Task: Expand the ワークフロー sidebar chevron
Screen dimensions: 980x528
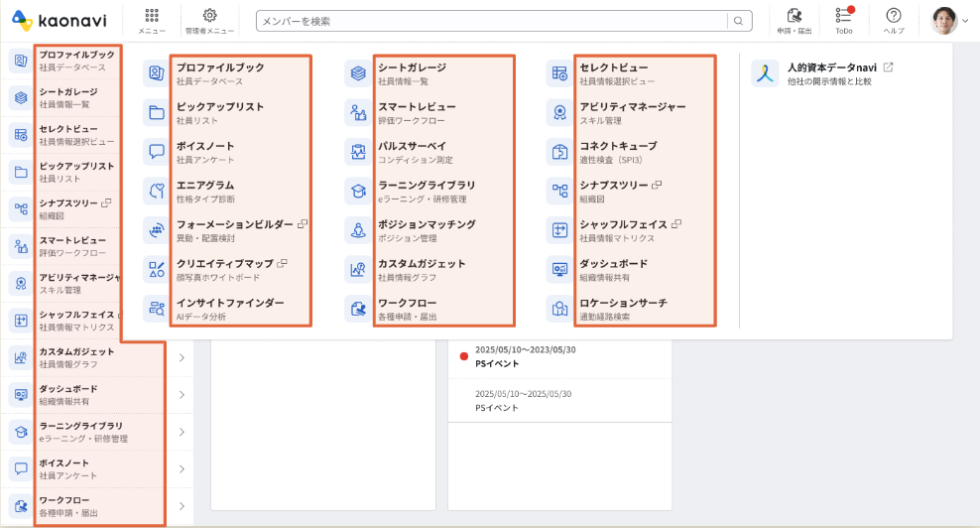Action: [182, 506]
